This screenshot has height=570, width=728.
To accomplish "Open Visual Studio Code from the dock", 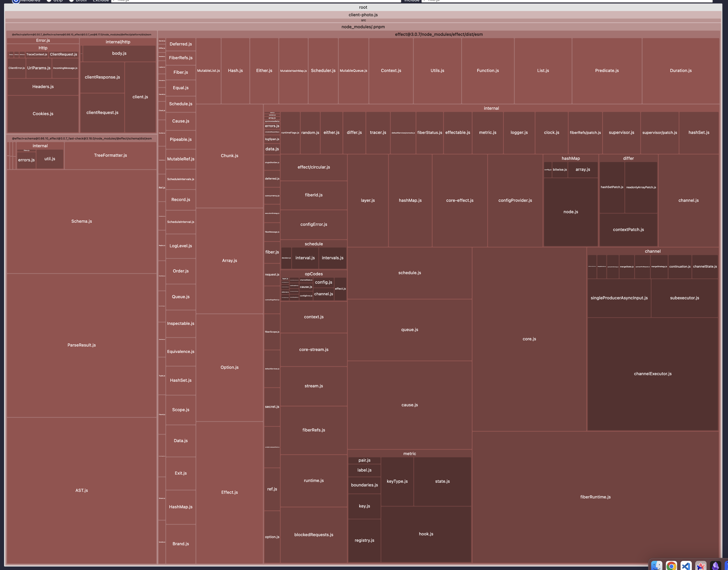I will point(686,566).
